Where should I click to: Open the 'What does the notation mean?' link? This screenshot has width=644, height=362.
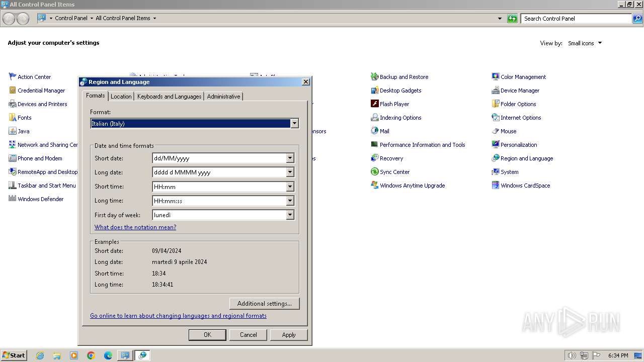pyautogui.click(x=135, y=227)
